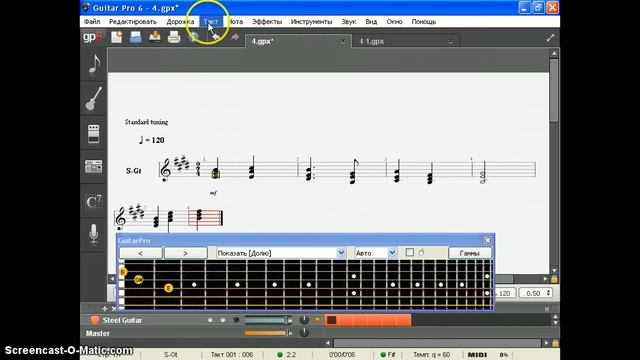This screenshot has height=360, width=640.
Task: Click the Undo arrow in toolbar
Action: point(216,37)
